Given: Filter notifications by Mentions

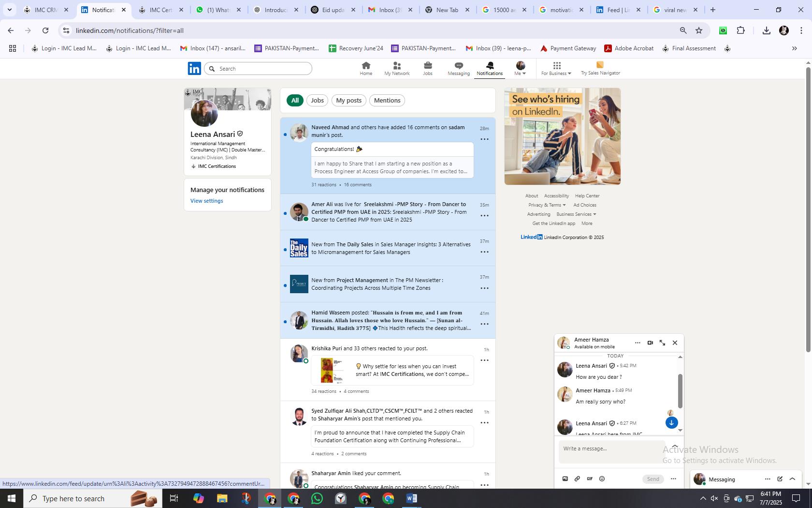Looking at the screenshot, I should pyautogui.click(x=387, y=100).
